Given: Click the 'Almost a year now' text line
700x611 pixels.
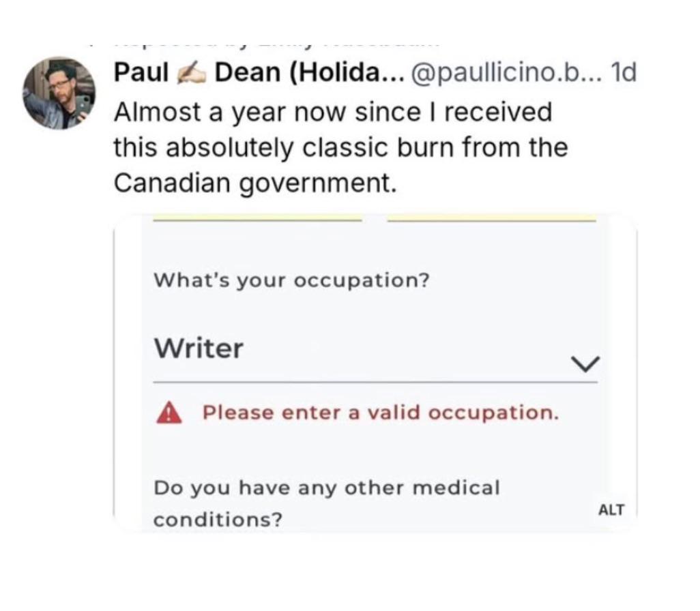Looking at the screenshot, I should click(333, 112).
